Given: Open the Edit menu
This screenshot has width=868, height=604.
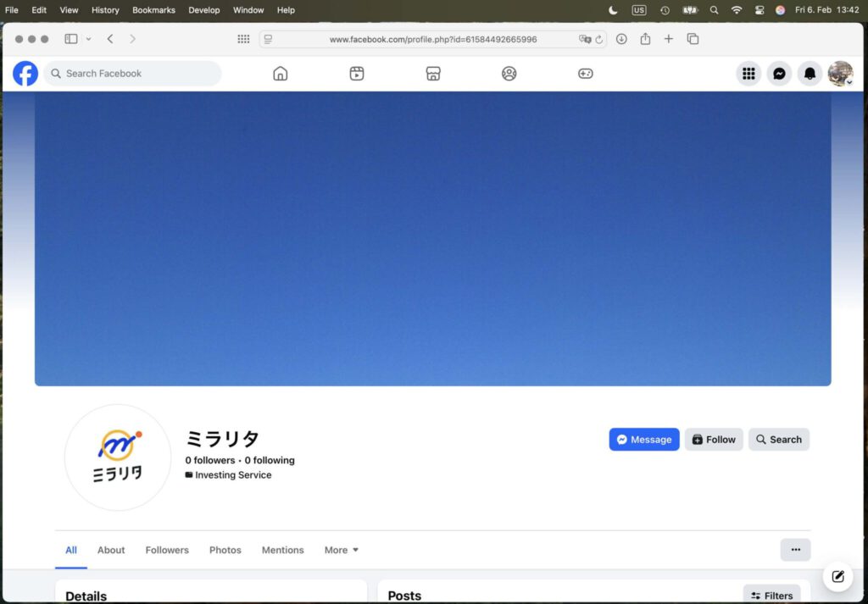Looking at the screenshot, I should [39, 10].
